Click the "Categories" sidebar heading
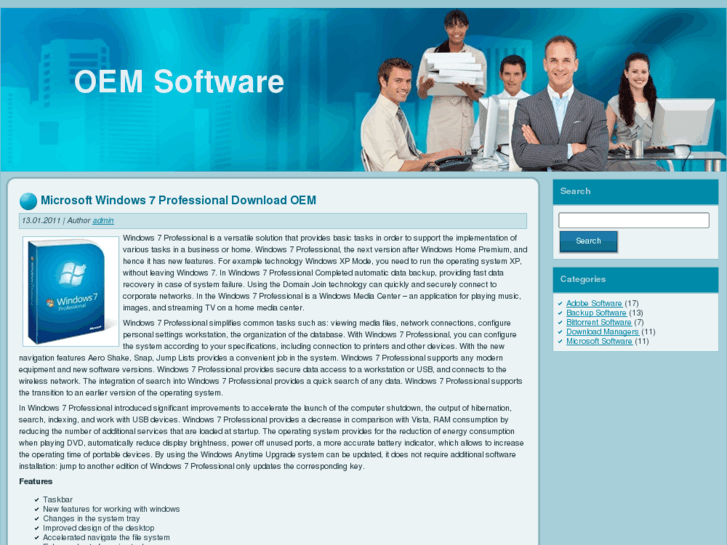Viewport: 727px width, 545px height. [583, 279]
